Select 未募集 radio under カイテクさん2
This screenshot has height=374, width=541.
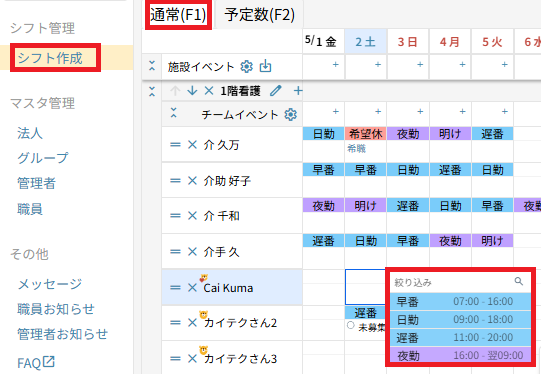tap(351, 325)
